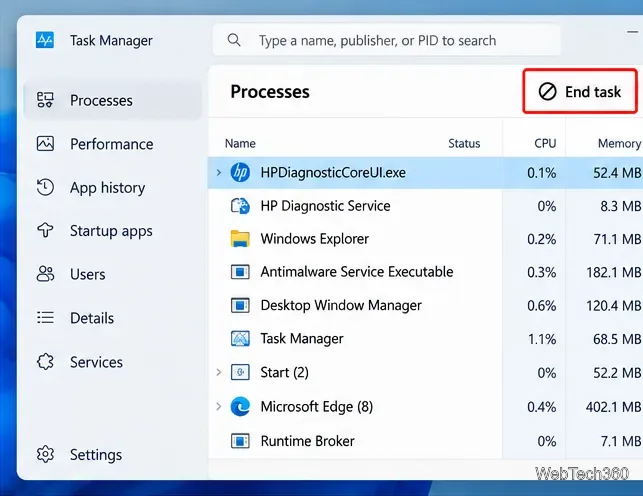Click the Microsoft Edge logo icon

point(240,407)
